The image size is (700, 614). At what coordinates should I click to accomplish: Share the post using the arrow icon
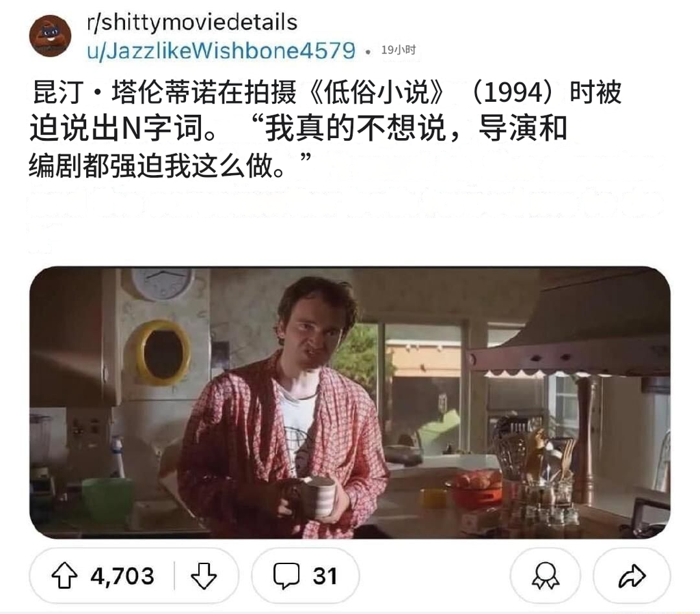pos(632,576)
